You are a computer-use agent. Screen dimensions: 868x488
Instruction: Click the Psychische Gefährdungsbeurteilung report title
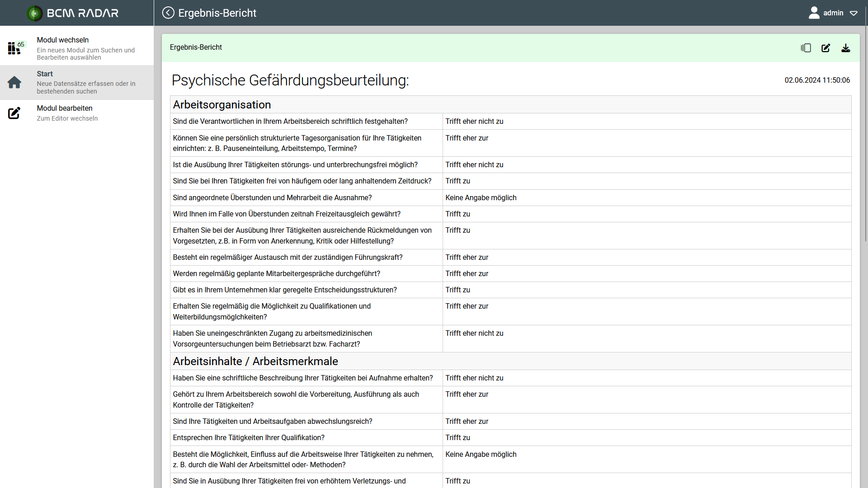click(x=290, y=80)
